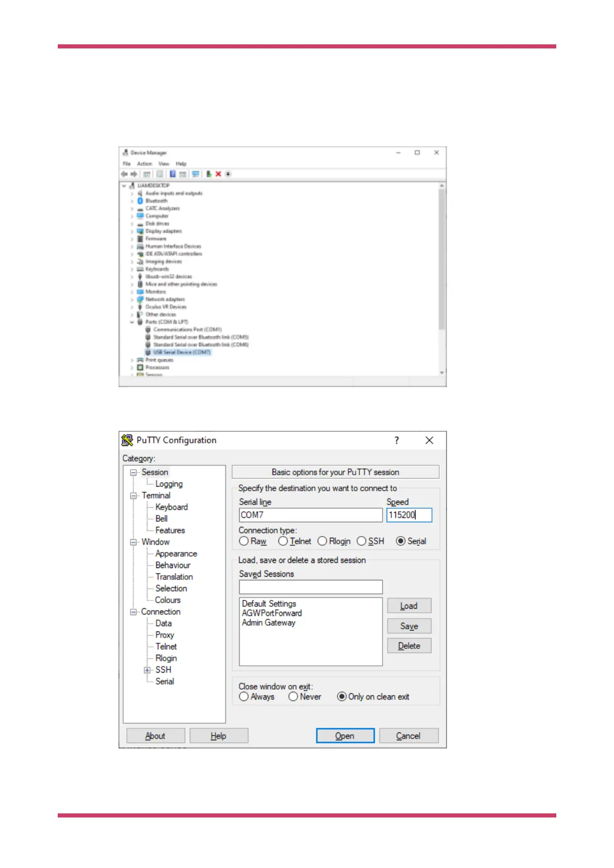Viewport: 614px width, 868px height.
Task: Click the Serial line field containing COM7
Action: pyautogui.click(x=311, y=515)
